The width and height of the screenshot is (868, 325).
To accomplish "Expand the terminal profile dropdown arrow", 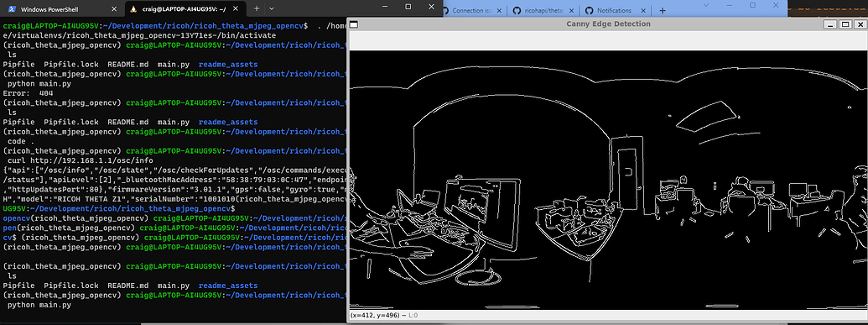I will pos(271,9).
